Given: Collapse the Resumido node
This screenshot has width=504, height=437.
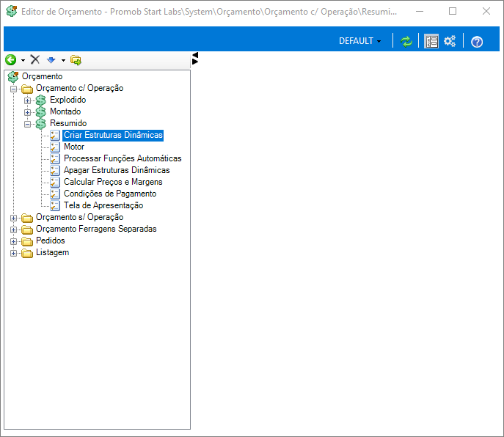Looking at the screenshot, I should pos(27,124).
